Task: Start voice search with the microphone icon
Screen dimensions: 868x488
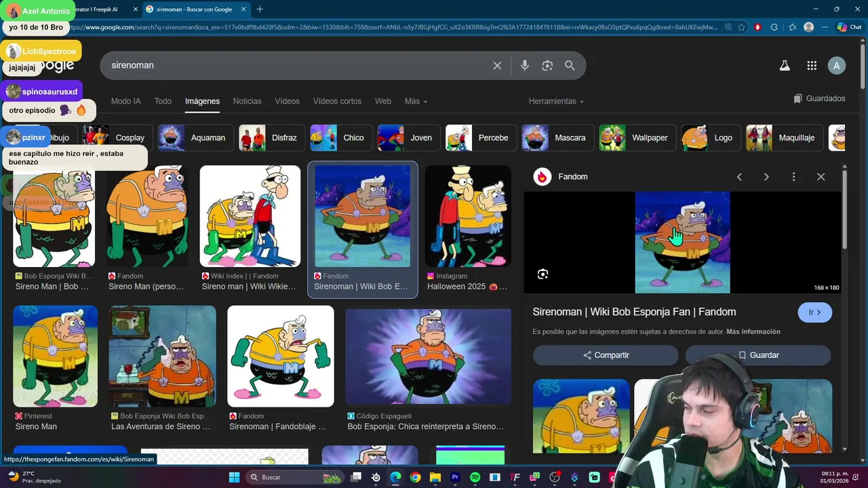Action: [524, 66]
